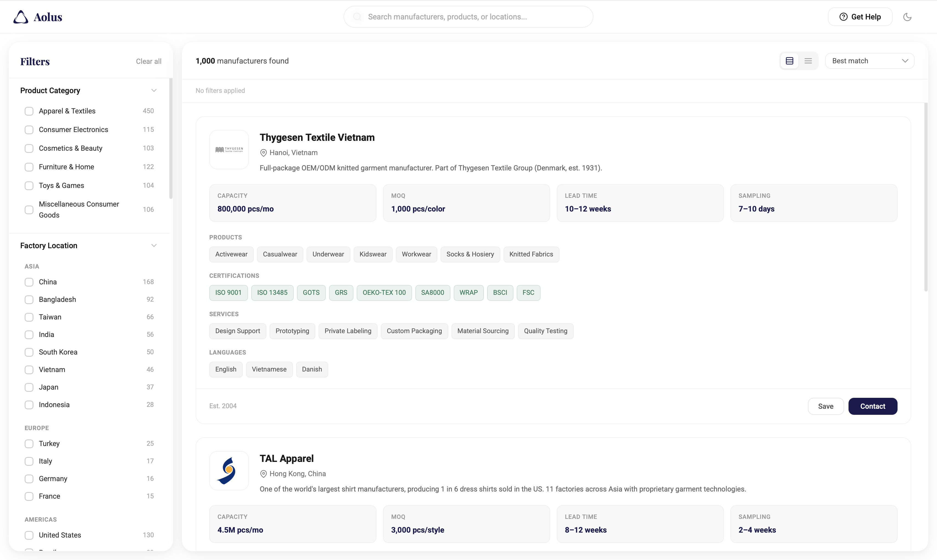Click inside the manufacturer search field

pos(468,17)
